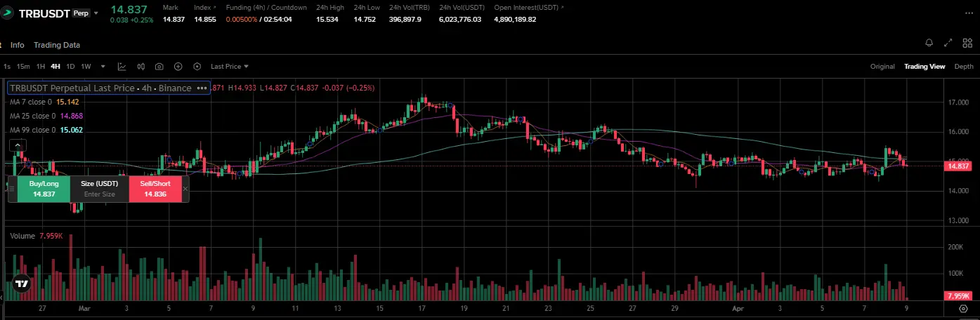Click the large last price 14.837 header

129,8
